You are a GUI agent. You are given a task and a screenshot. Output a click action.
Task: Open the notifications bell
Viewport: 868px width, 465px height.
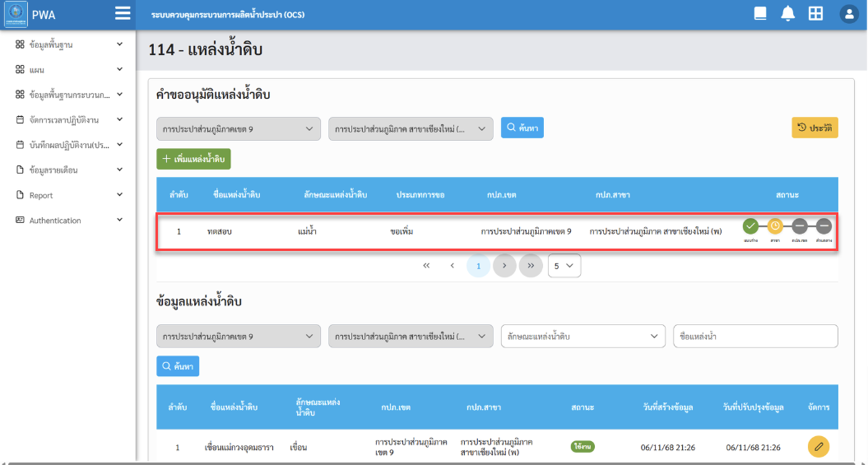click(787, 14)
